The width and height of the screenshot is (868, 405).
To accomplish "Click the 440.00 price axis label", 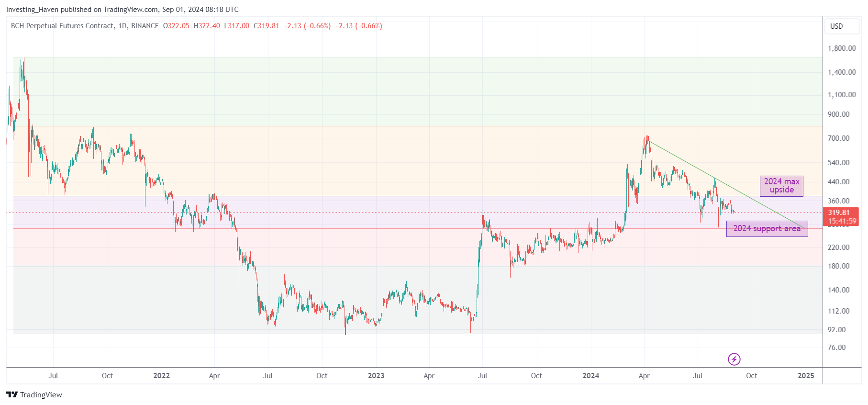I will point(839,182).
